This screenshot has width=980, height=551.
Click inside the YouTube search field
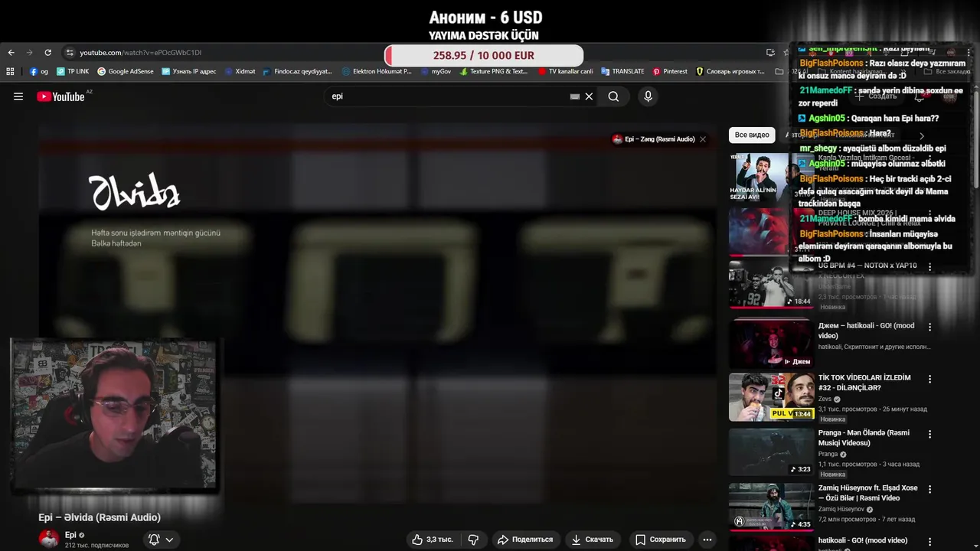(448, 96)
